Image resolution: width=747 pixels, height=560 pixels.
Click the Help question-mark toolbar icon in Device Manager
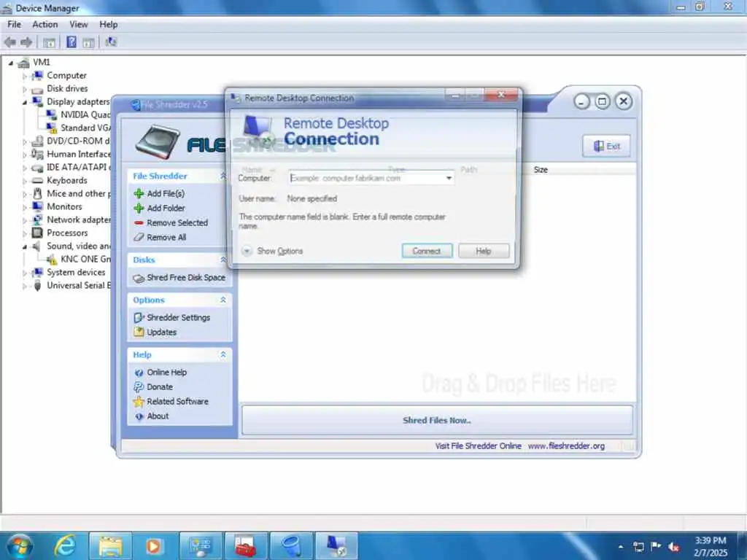71,42
